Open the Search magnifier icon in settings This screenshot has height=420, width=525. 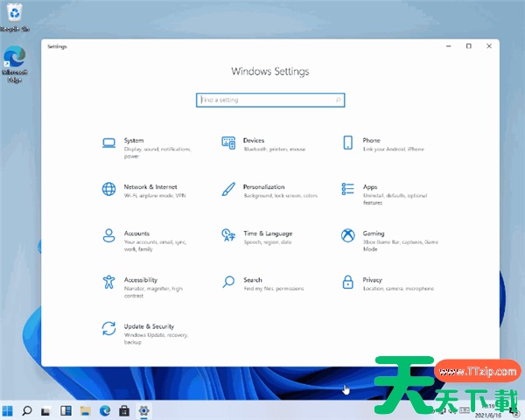pos(228,282)
